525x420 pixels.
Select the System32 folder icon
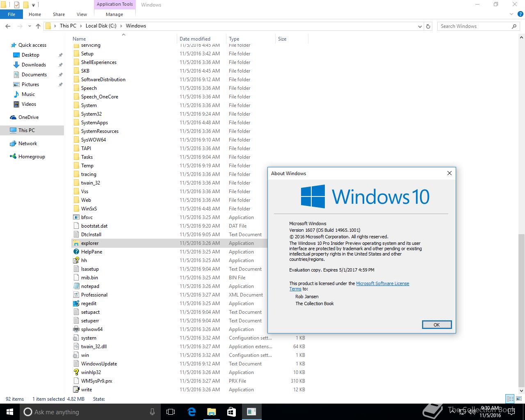[76, 114]
